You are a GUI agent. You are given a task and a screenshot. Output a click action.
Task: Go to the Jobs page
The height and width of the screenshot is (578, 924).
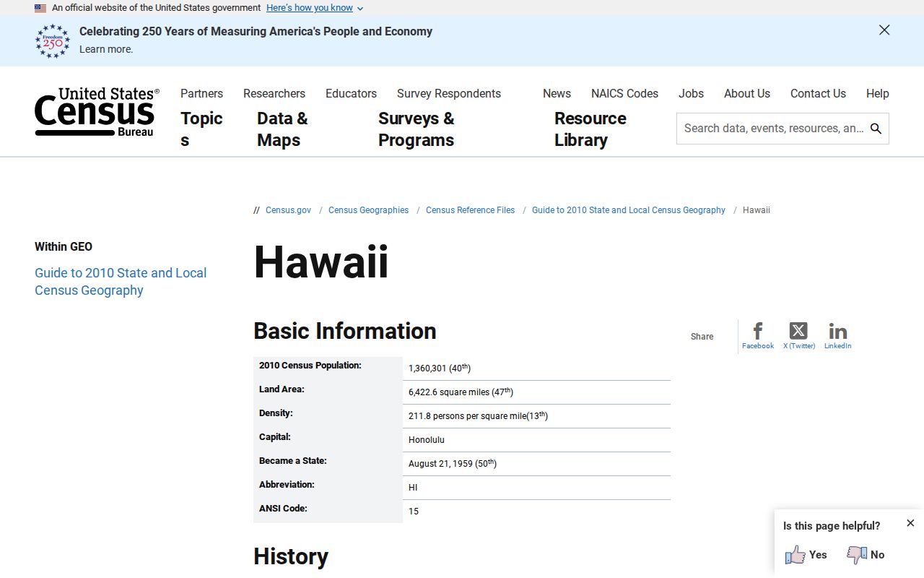(691, 93)
